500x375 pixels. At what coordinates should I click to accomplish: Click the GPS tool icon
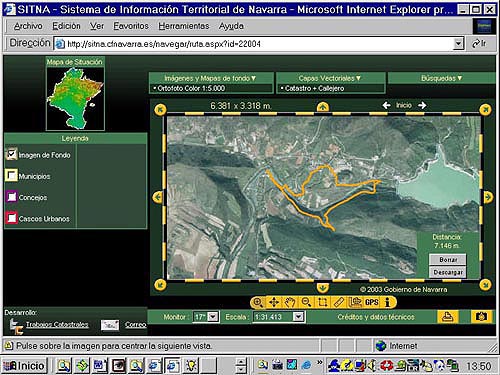pos(371,302)
